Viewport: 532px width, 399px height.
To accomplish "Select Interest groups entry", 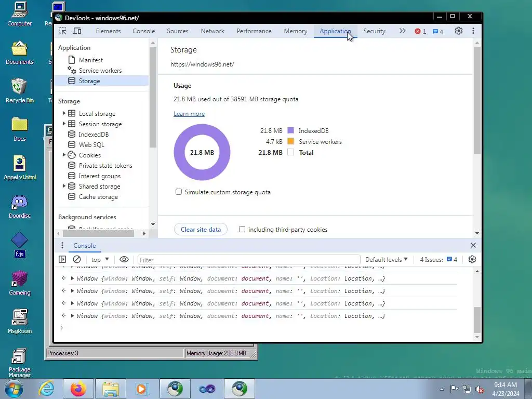I will point(99,176).
